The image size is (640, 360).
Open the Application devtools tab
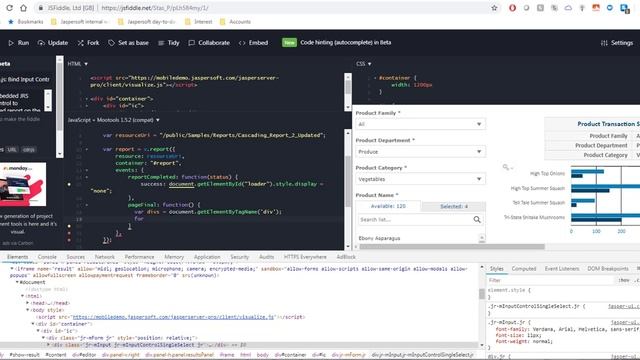pos(207,257)
